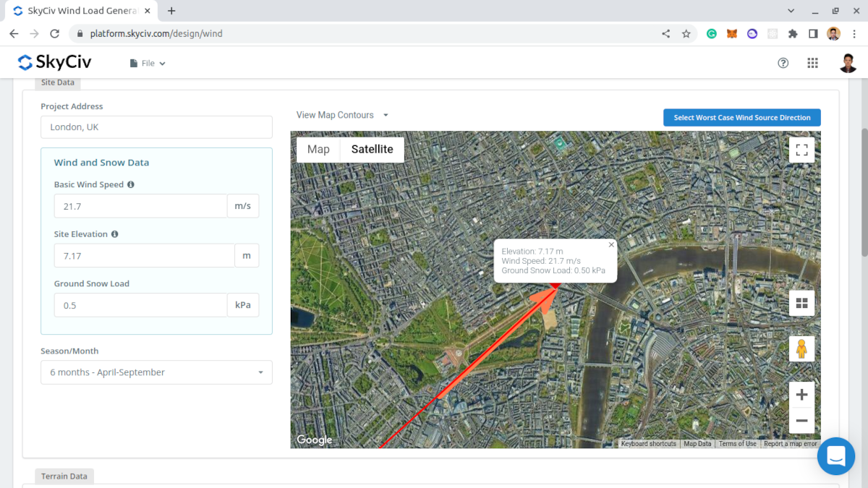Image resolution: width=868 pixels, height=488 pixels.
Task: Click the map tilt/grid view icon
Action: pyautogui.click(x=801, y=303)
